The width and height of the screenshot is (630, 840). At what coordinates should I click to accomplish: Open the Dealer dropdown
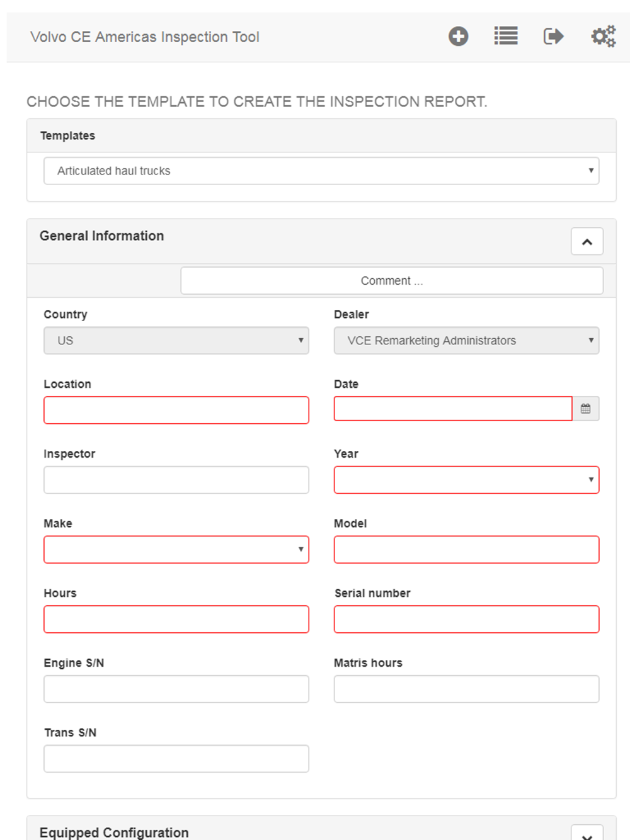tap(466, 341)
